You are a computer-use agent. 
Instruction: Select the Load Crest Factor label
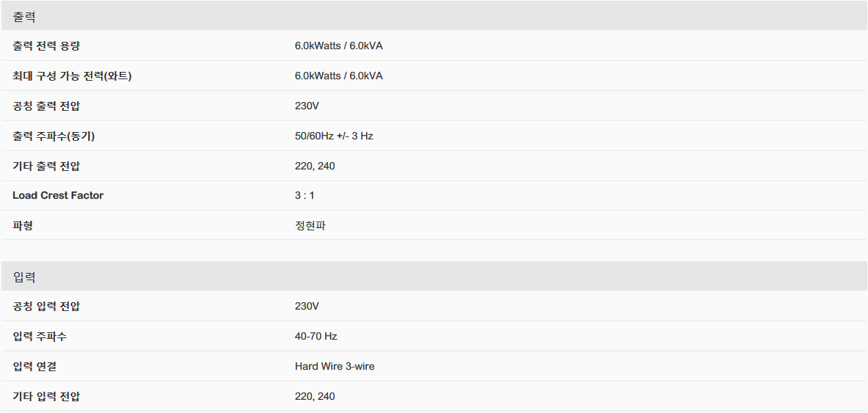[x=58, y=195]
